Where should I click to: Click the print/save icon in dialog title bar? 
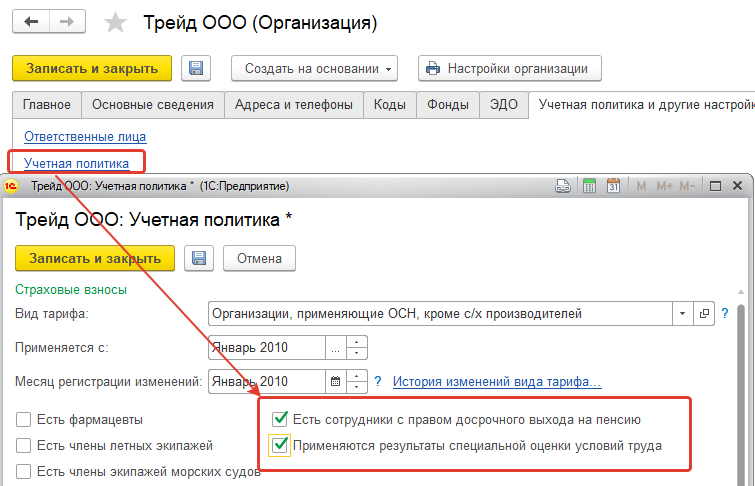click(x=563, y=186)
